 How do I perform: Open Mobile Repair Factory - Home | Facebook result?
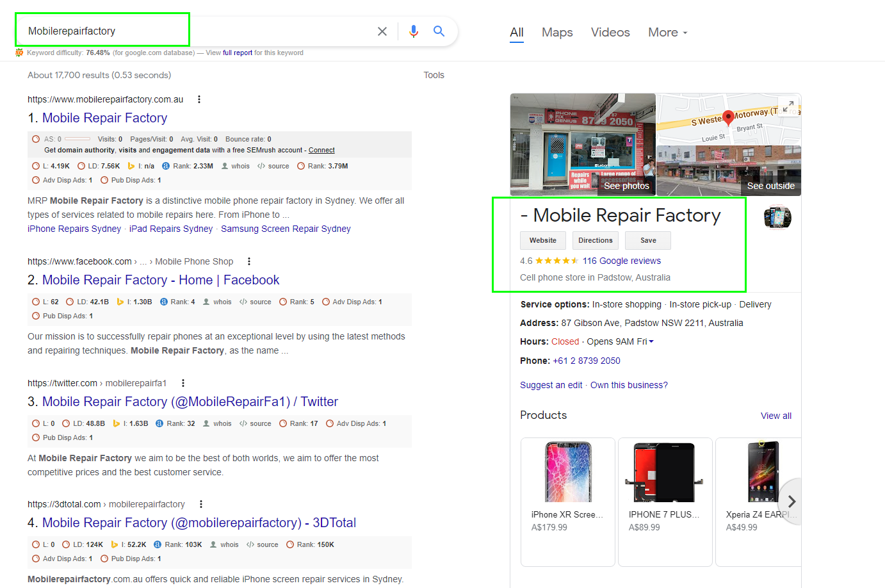(x=161, y=280)
